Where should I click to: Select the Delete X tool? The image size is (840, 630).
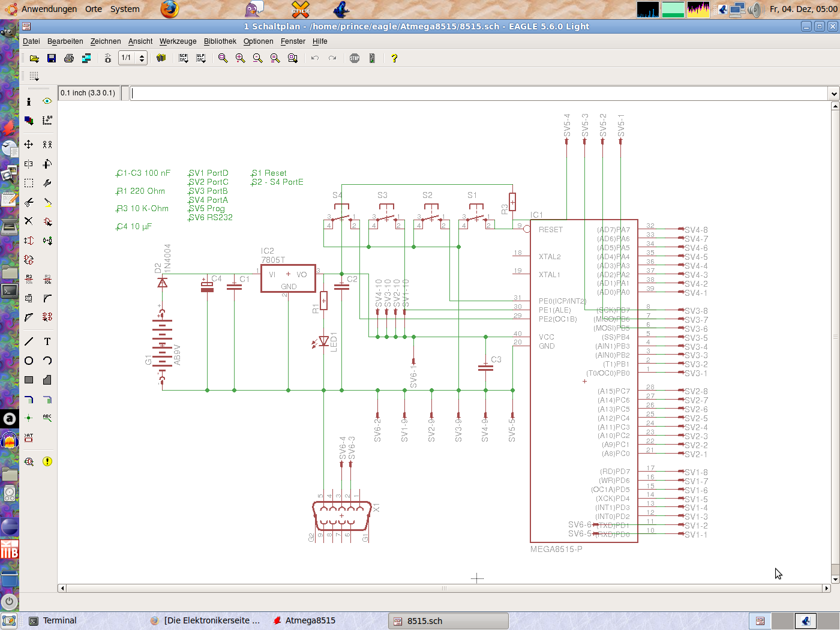coord(29,221)
